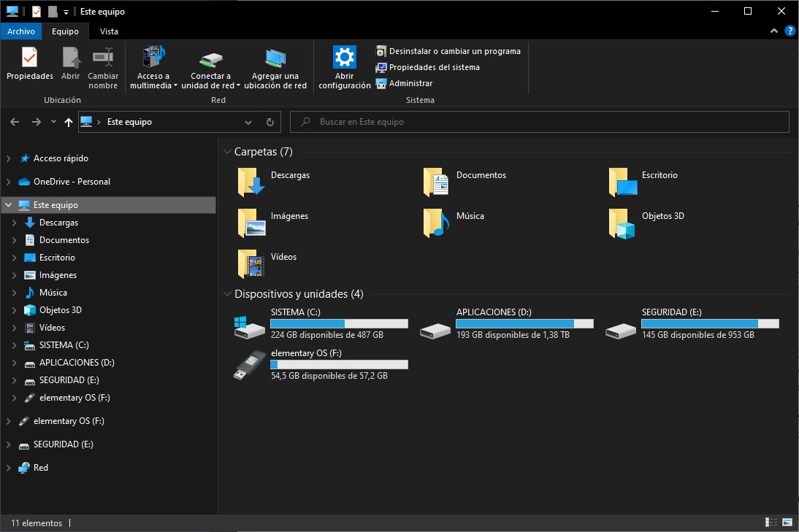This screenshot has height=532, width=799.
Task: Click Agregar una ubicación de red
Action: tap(275, 67)
